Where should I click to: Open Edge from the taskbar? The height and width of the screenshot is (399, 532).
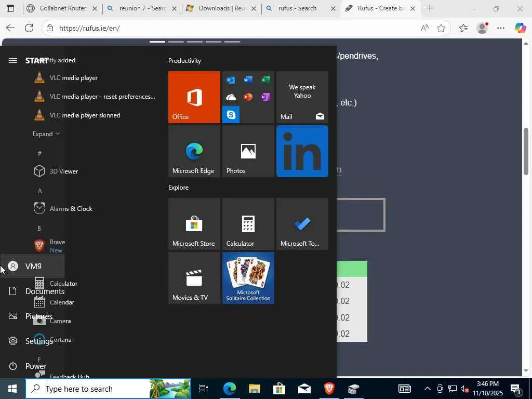[x=229, y=389]
